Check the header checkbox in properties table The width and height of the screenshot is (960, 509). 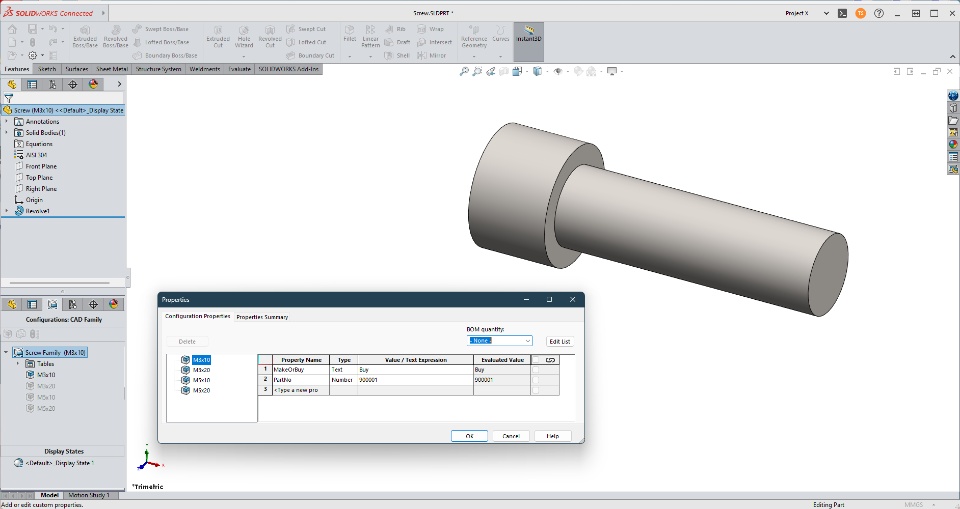click(x=536, y=359)
